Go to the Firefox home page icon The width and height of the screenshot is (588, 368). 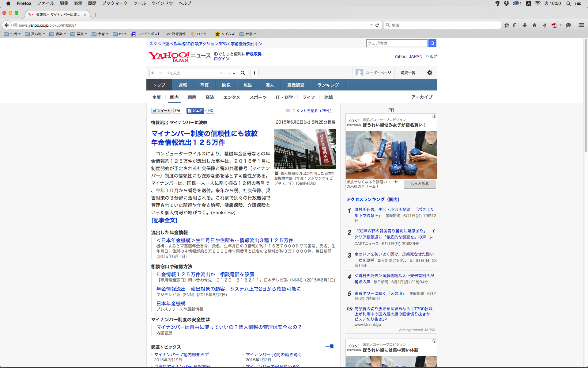(x=534, y=25)
